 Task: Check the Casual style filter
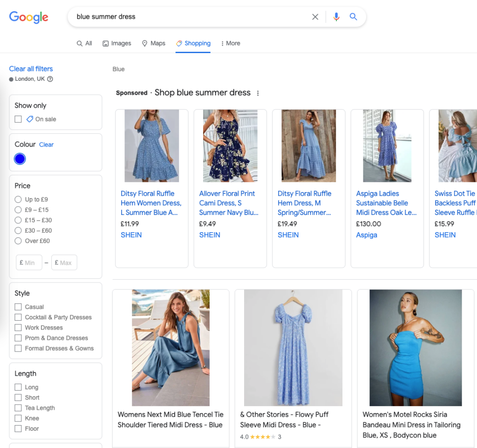click(18, 307)
